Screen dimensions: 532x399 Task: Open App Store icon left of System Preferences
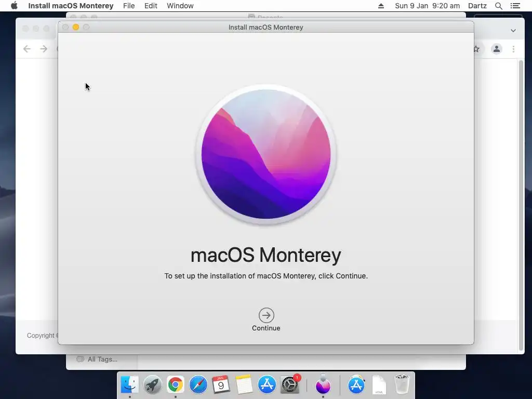(267, 384)
